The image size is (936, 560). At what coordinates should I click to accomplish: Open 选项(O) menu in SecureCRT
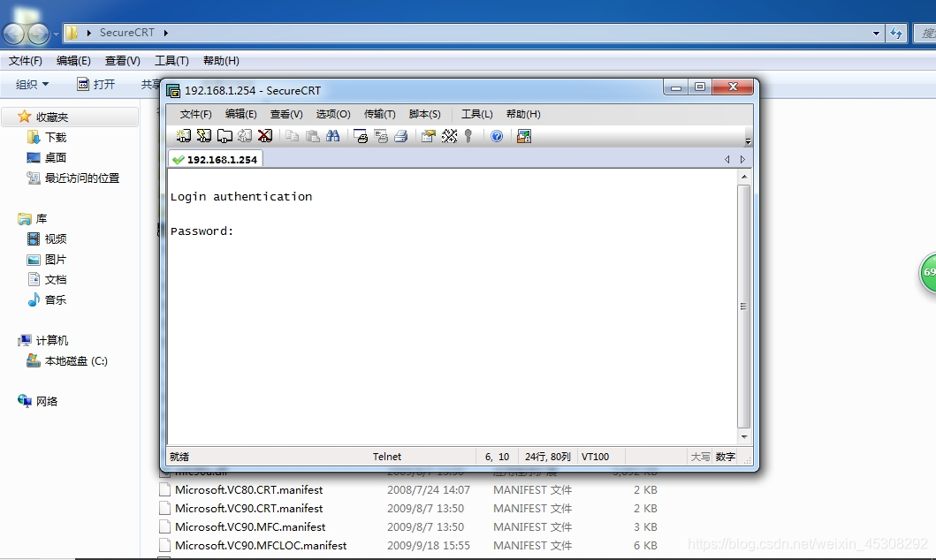point(333,114)
